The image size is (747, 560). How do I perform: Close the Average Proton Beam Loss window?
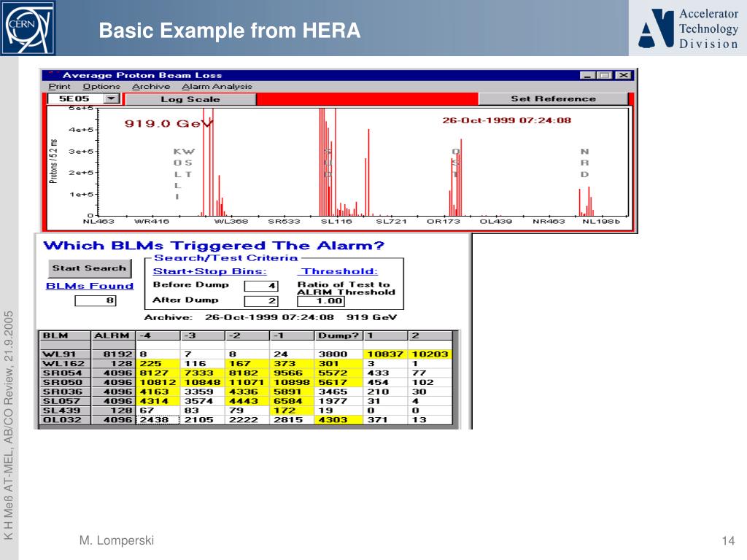pos(623,75)
